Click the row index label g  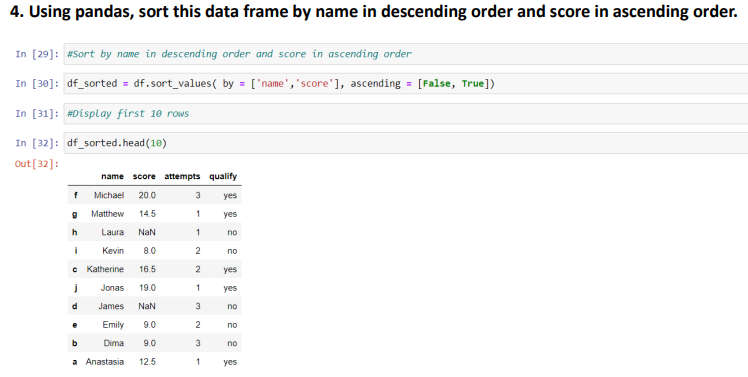(74, 214)
